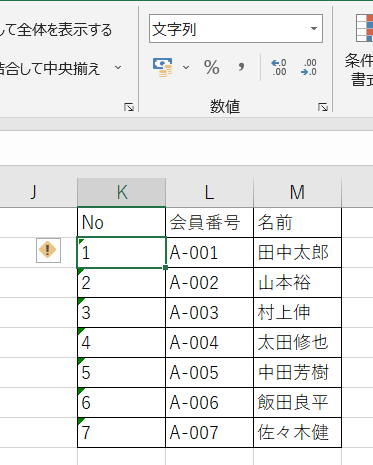Open the alignment group dialog launcher
This screenshot has width=373, height=465.
coord(129,107)
